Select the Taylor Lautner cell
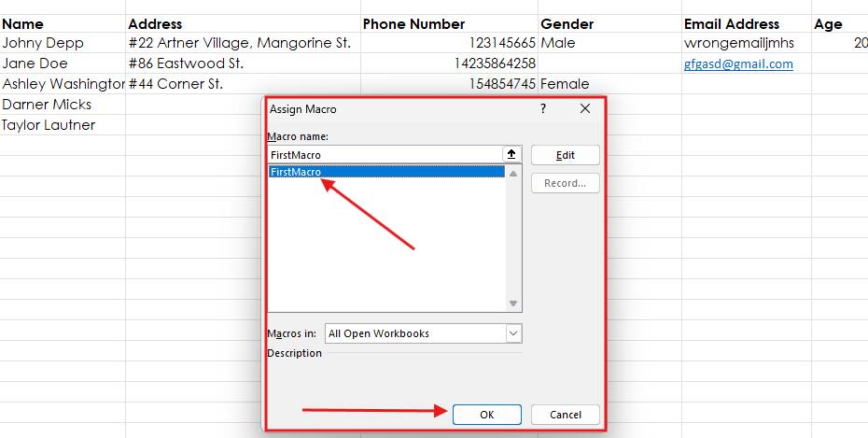Screen dimensions: 868x438 click(49, 125)
